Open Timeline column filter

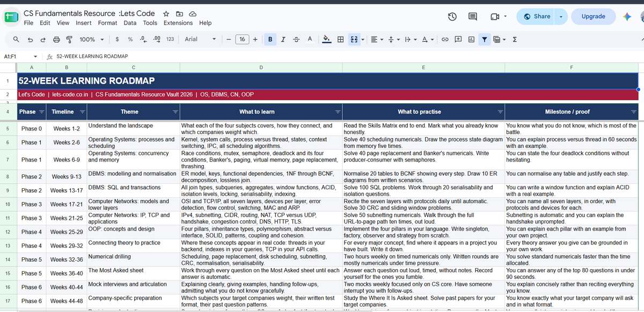click(82, 112)
